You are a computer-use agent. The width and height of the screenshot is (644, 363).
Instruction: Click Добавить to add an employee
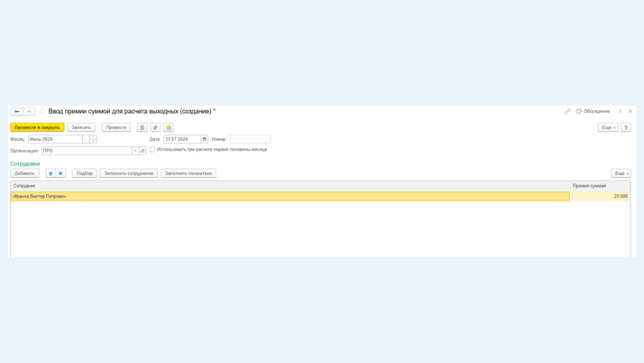tap(24, 173)
